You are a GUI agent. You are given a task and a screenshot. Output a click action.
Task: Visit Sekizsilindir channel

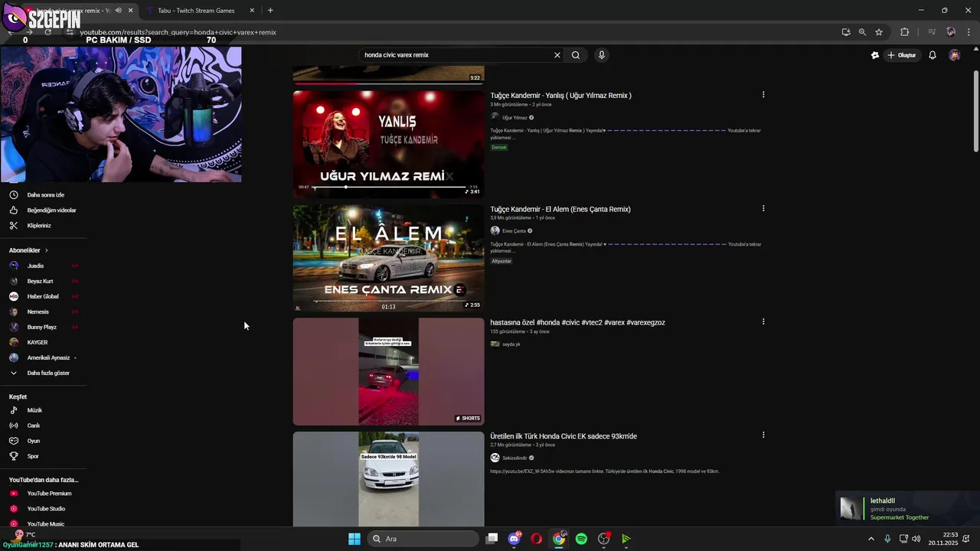[514, 458]
